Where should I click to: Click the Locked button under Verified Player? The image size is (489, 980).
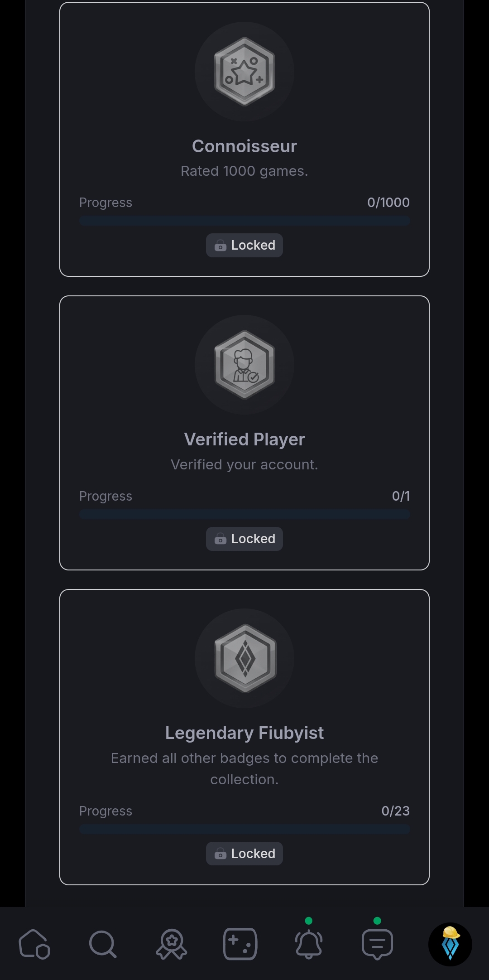[x=244, y=539]
